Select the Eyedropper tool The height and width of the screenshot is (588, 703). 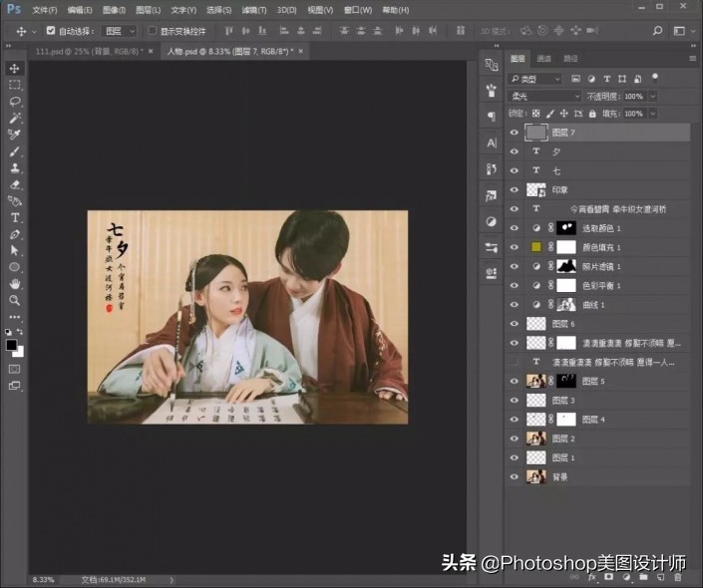[x=14, y=135]
